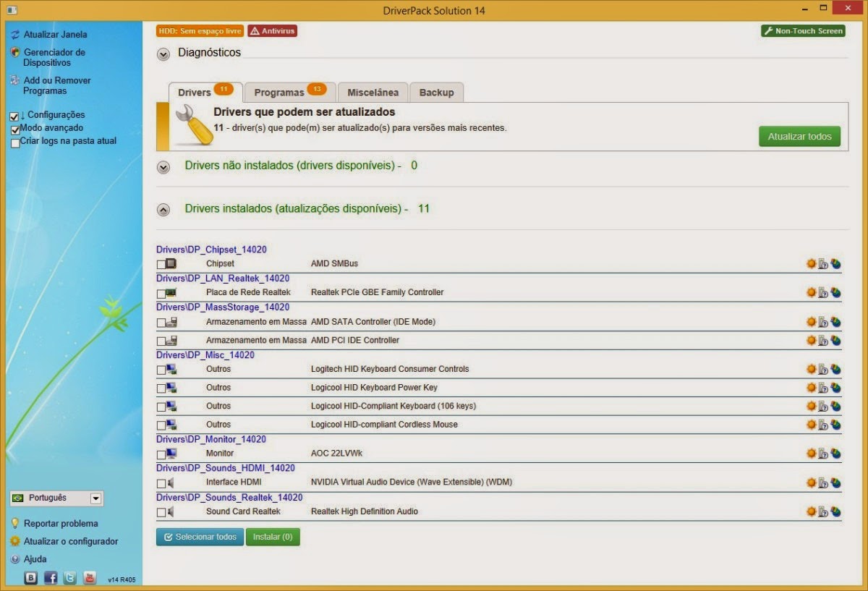Open the Ajuda link
Viewport: 868px width, 591px height.
pyautogui.click(x=35, y=559)
